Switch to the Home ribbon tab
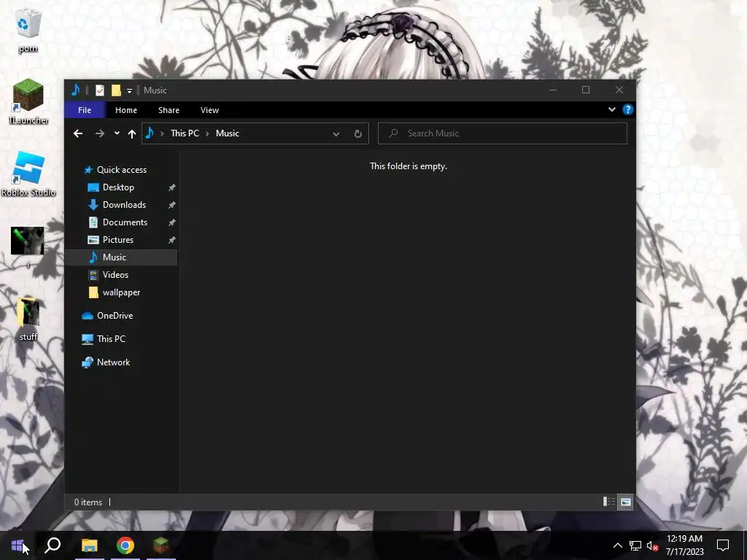The width and height of the screenshot is (747, 560). pos(125,110)
